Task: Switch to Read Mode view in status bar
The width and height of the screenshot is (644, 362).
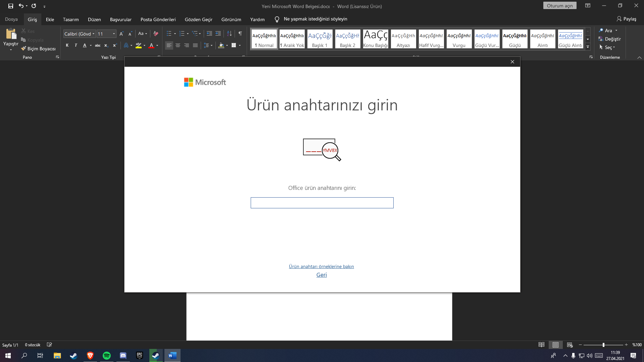Action: [541, 345]
